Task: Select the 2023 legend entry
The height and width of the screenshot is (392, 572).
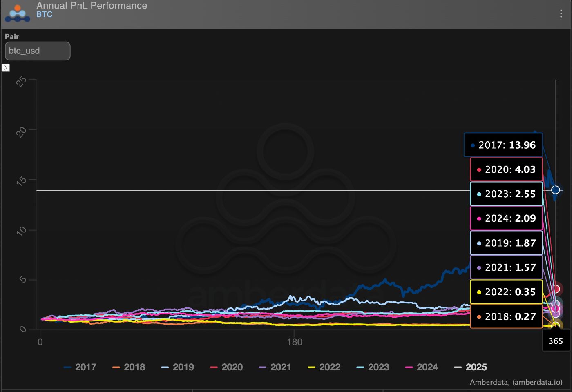Action: 378,367
